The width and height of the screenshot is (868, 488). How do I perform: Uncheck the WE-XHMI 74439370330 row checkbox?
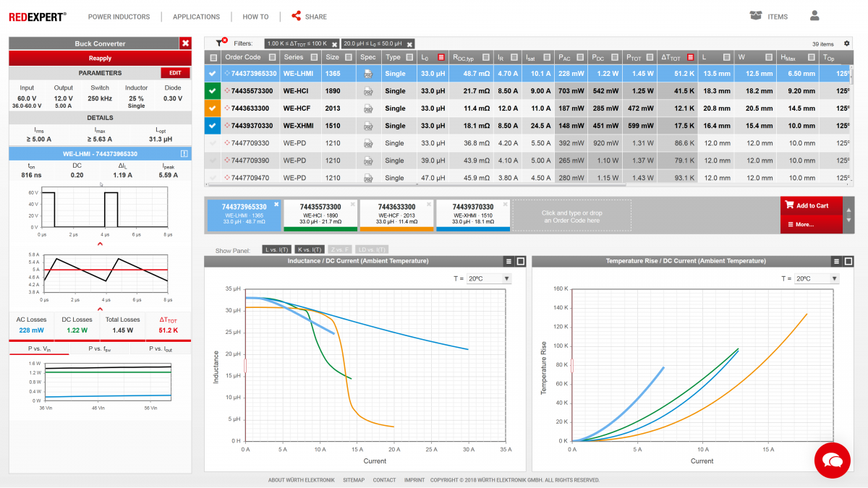coord(212,126)
